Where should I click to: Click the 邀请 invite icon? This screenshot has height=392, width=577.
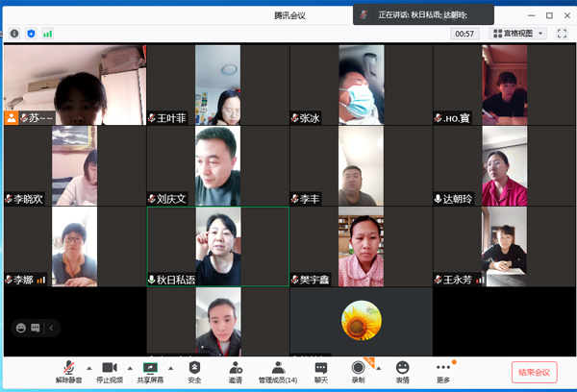(236, 371)
